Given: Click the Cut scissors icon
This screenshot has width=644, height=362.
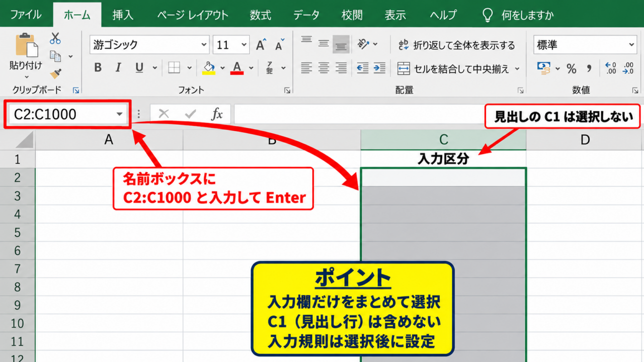Looking at the screenshot, I should click(55, 38).
